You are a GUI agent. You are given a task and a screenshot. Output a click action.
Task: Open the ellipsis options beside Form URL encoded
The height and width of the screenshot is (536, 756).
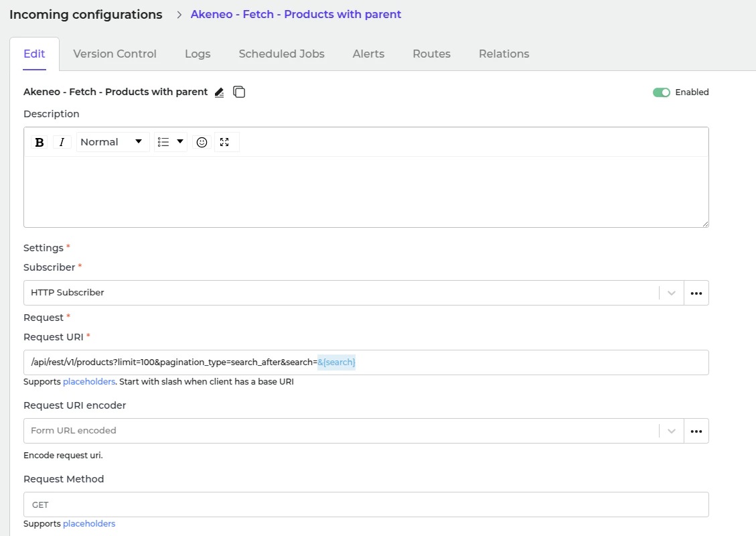click(x=696, y=431)
